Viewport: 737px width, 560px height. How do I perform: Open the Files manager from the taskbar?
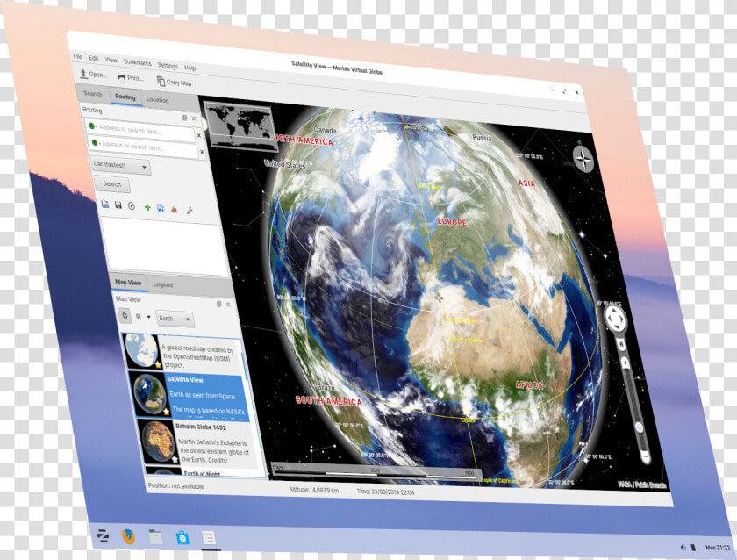coord(155,536)
